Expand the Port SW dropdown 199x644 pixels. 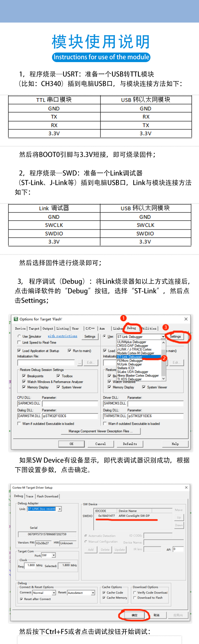tap(54, 555)
